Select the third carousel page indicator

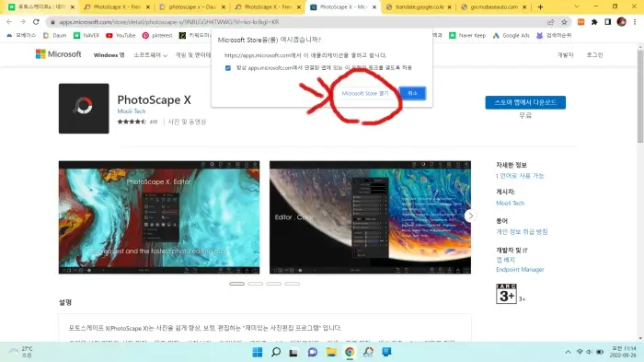pos(274,284)
